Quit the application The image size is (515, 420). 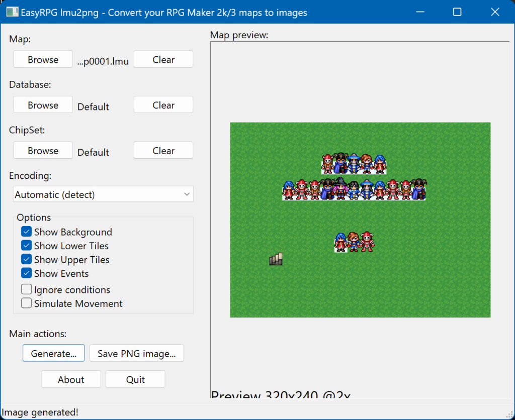click(135, 379)
